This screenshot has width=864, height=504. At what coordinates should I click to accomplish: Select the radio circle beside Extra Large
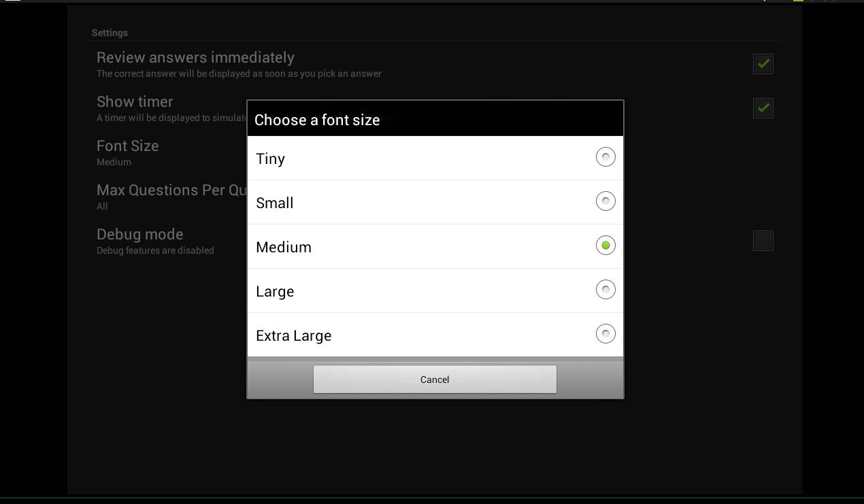tap(605, 334)
